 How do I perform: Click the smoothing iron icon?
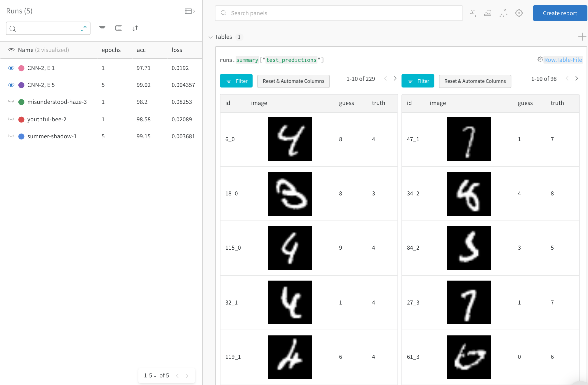[488, 13]
